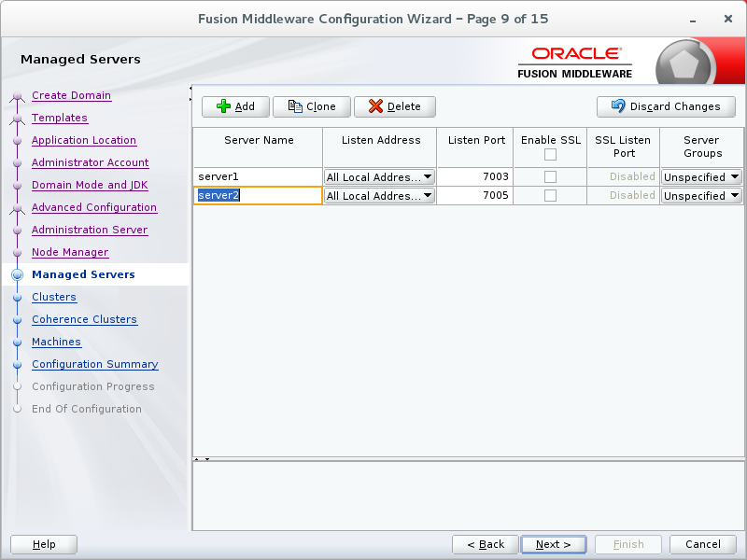Click Disabled SSL port cell for server2

point(623,195)
